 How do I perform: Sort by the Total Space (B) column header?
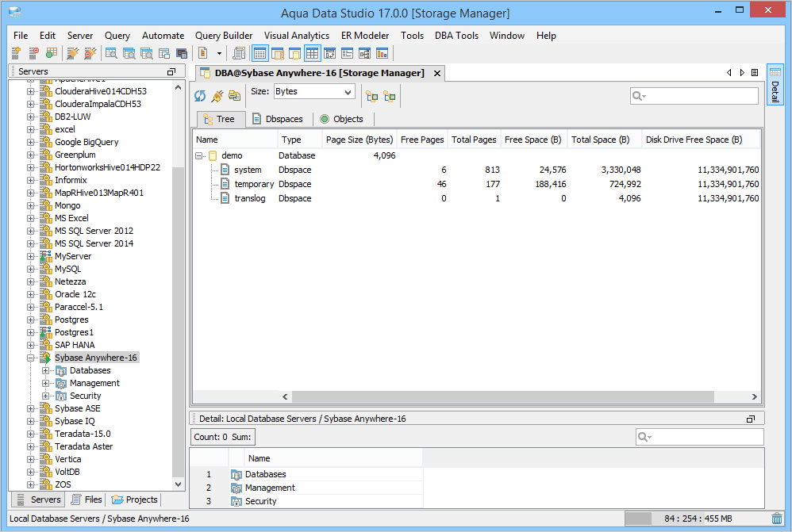(x=604, y=140)
